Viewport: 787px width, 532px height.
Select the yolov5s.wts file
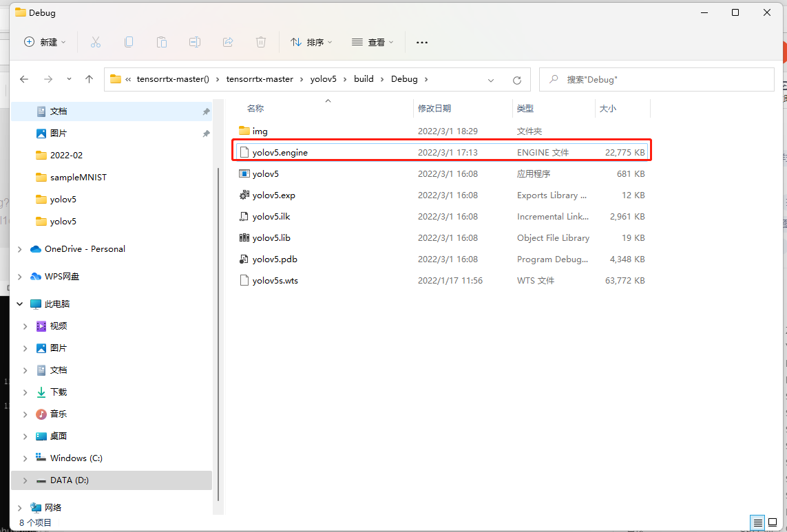click(x=441, y=281)
